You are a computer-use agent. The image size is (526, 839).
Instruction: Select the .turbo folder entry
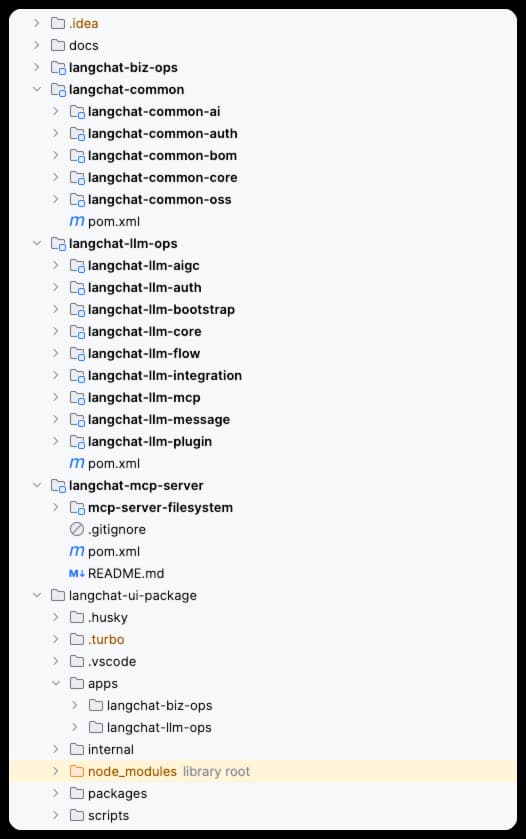pyautogui.click(x=106, y=639)
